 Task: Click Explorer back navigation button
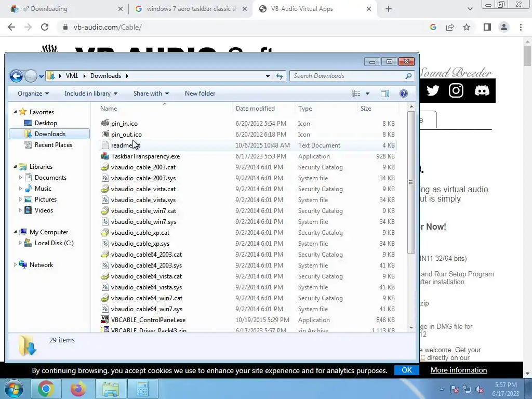pos(16,76)
